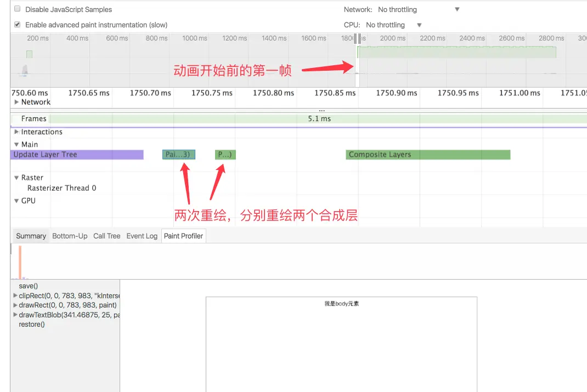
Task: Select the Composite Layers event
Action: click(428, 155)
